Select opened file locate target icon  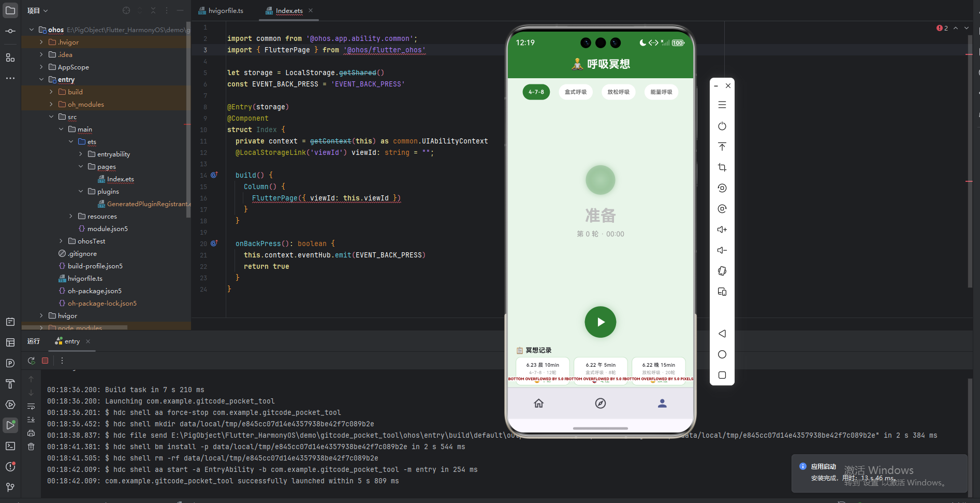point(126,10)
